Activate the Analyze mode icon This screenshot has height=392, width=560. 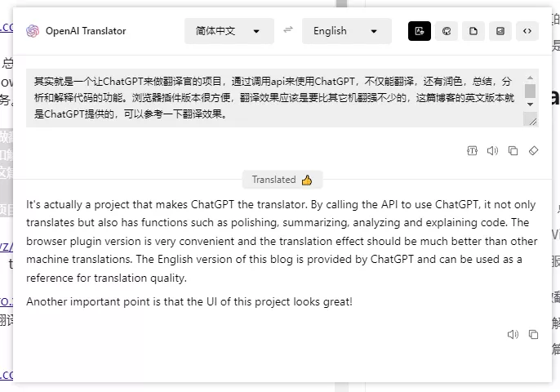coord(500,31)
